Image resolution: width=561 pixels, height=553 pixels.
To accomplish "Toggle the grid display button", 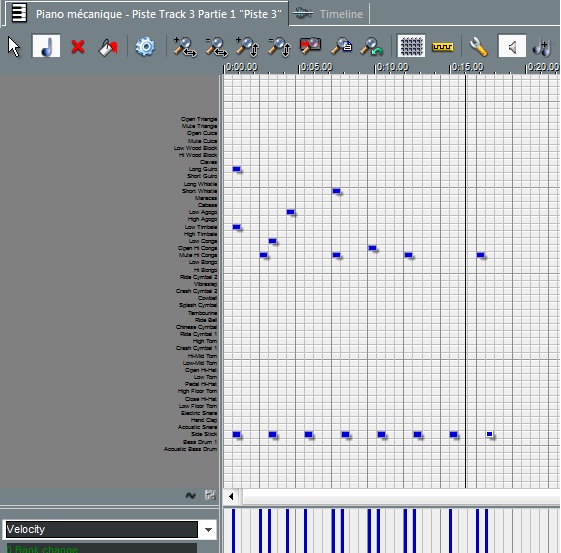I will 411,46.
